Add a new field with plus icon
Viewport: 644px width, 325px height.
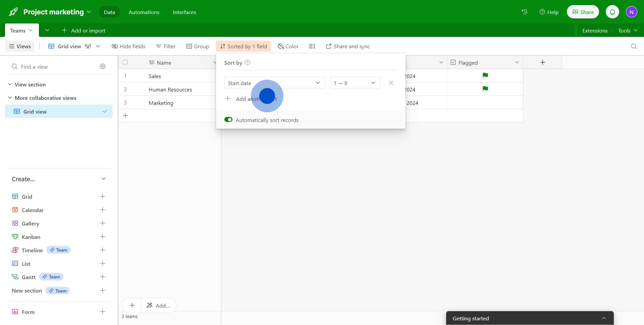pos(542,63)
